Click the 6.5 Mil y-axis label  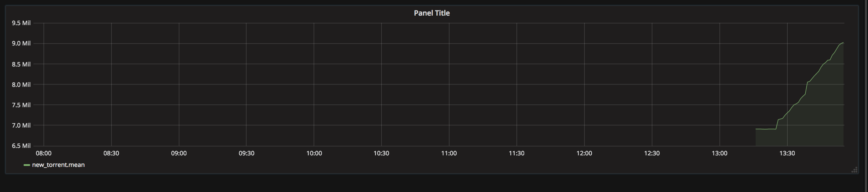(x=21, y=146)
